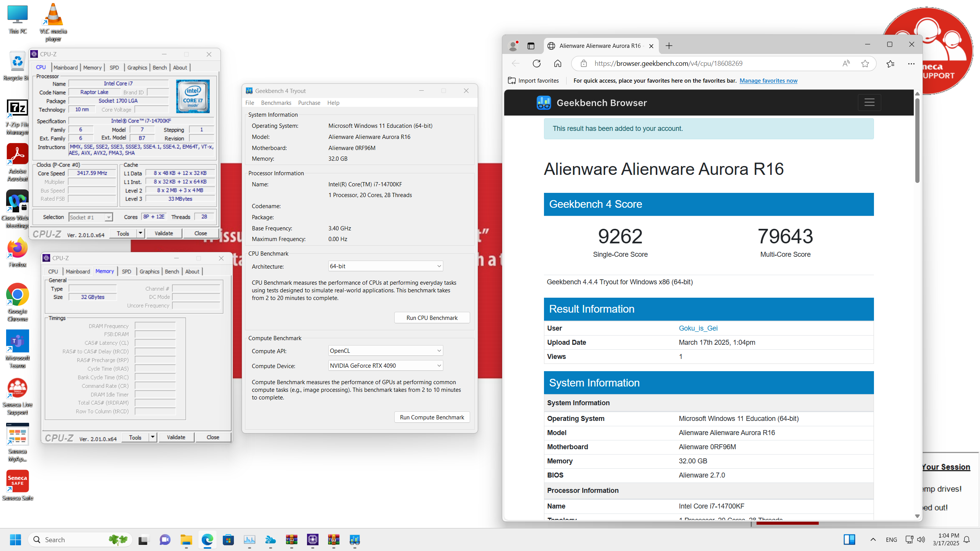Image resolution: width=980 pixels, height=551 pixels.
Task: Click the Geekbench Browser logo icon
Action: (x=544, y=103)
